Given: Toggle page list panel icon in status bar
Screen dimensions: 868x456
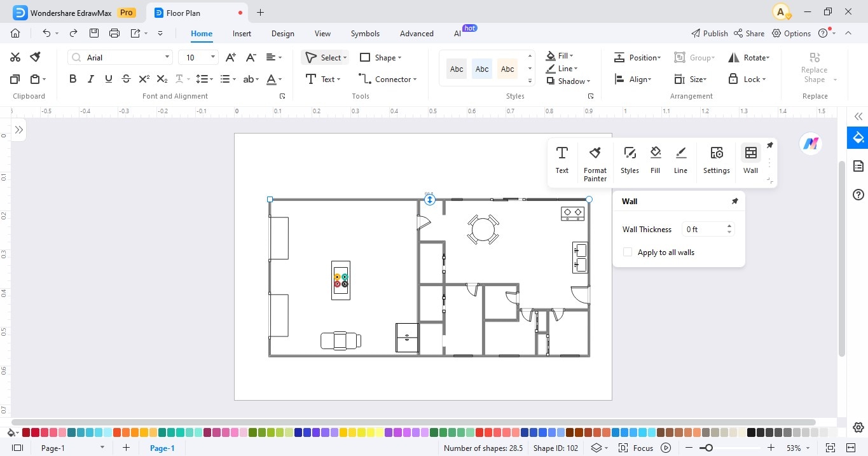Looking at the screenshot, I should point(18,448).
